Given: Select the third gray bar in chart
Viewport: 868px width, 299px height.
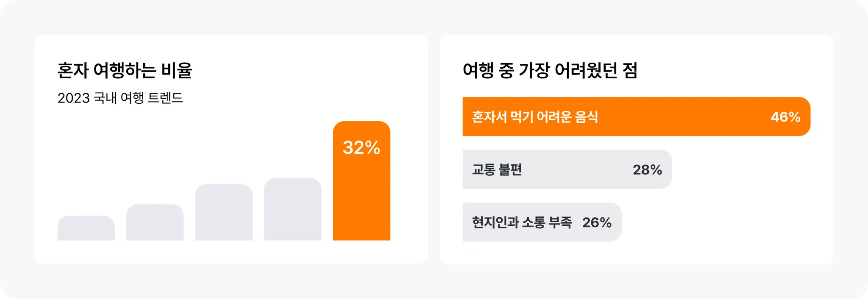Looking at the screenshot, I should click(224, 212).
